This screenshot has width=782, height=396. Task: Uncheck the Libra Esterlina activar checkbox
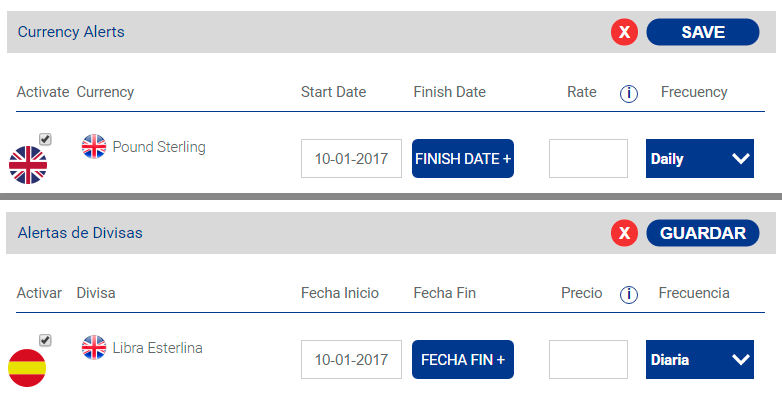[45, 340]
